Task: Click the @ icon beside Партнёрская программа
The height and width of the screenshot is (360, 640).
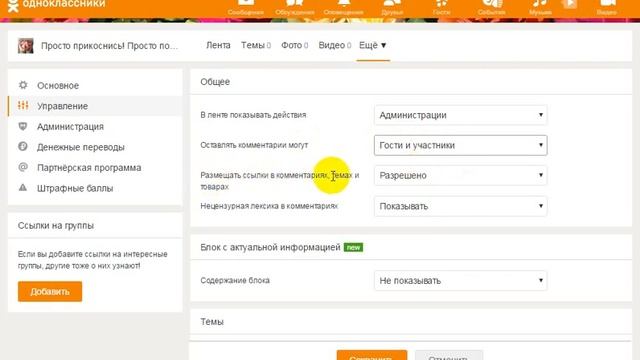Action: coord(23,167)
